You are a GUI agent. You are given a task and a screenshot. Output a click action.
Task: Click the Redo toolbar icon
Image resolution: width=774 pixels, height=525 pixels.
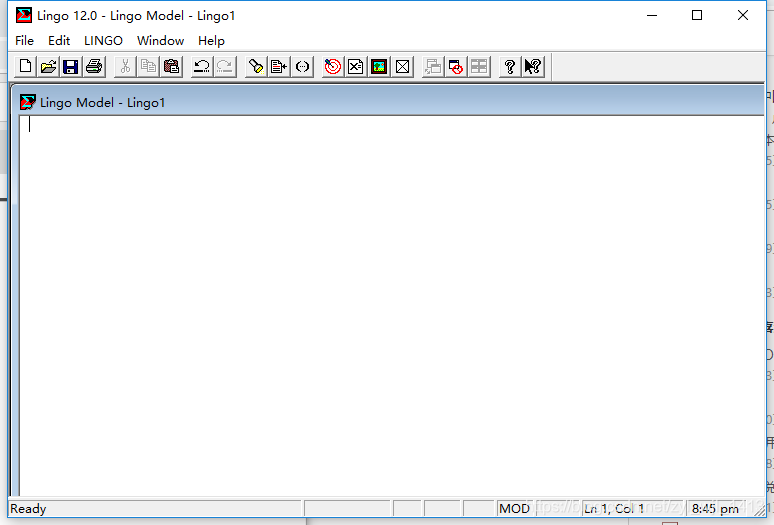point(225,66)
